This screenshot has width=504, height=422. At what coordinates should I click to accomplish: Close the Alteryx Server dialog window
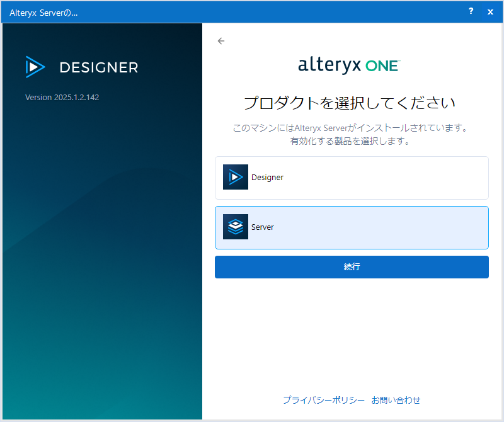[490, 11]
